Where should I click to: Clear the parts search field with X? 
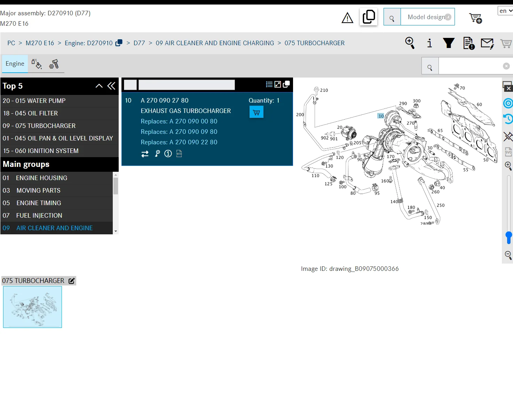[x=506, y=66]
